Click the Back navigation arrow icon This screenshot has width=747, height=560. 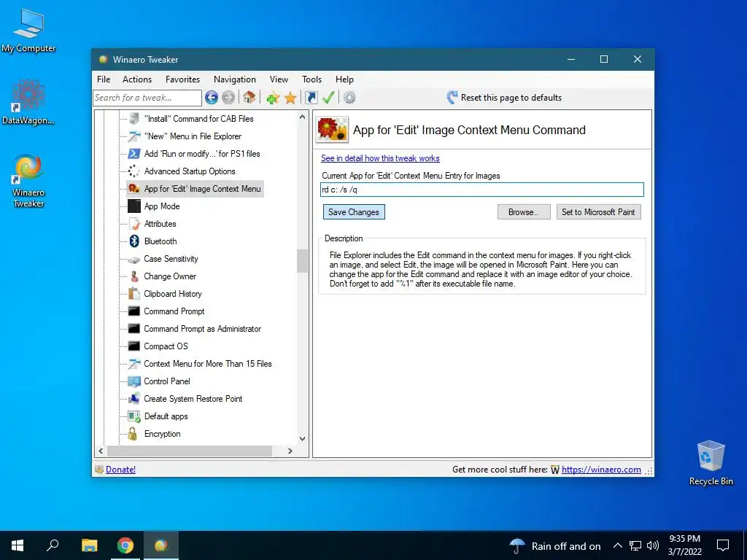coord(212,98)
